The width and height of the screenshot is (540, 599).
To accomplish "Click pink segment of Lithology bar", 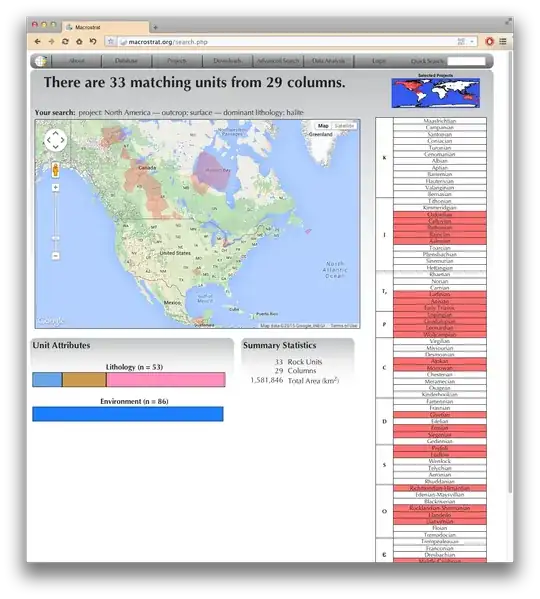I will pos(166,380).
